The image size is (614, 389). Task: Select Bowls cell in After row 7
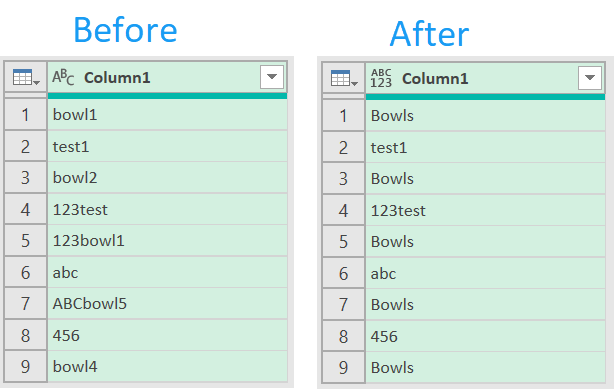coord(485,305)
